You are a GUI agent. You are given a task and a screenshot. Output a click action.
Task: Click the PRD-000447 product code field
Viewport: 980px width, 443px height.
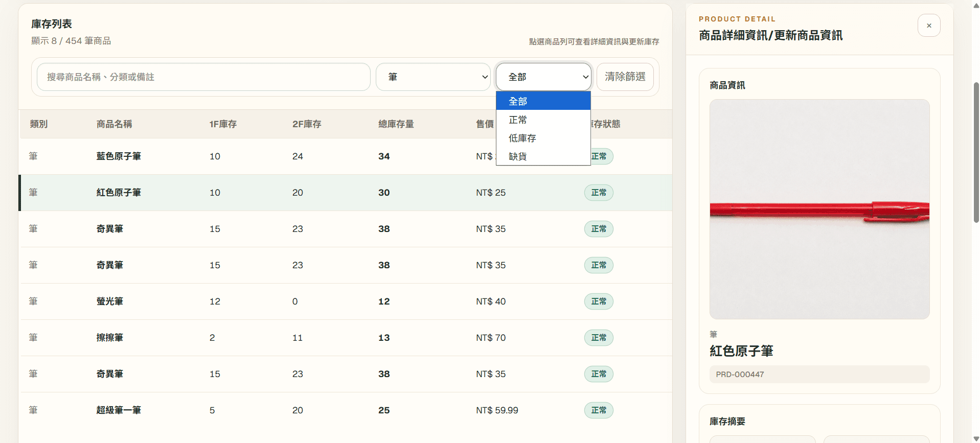point(819,375)
